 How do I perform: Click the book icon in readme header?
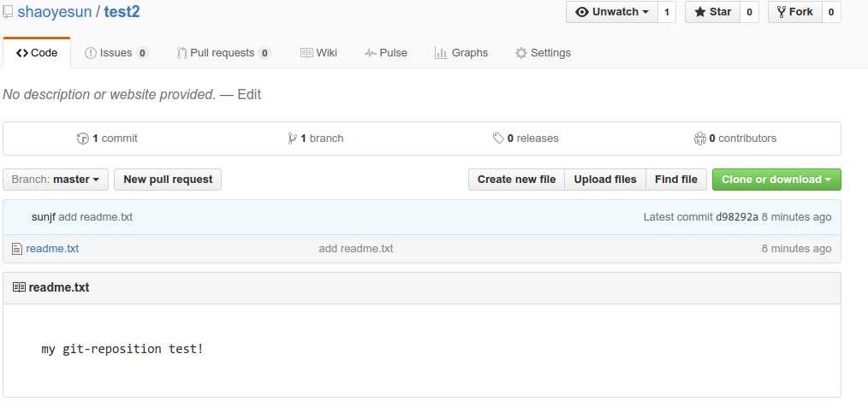[x=19, y=287]
